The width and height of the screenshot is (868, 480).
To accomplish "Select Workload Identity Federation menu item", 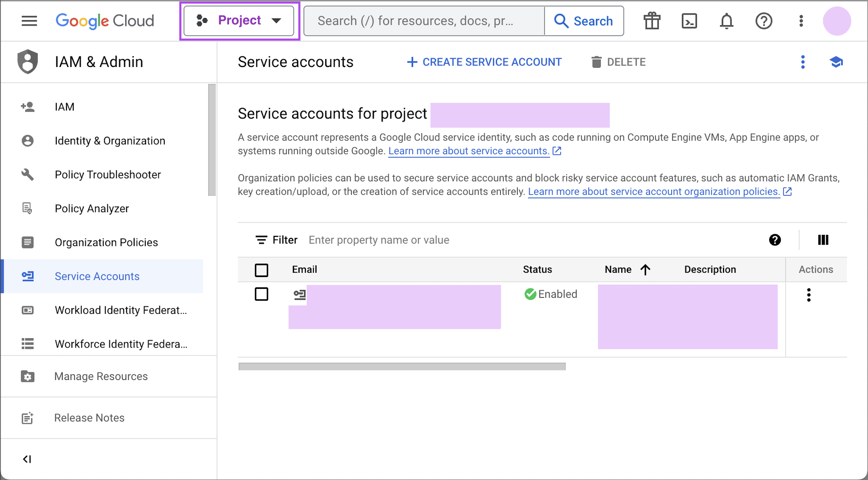I will click(121, 310).
